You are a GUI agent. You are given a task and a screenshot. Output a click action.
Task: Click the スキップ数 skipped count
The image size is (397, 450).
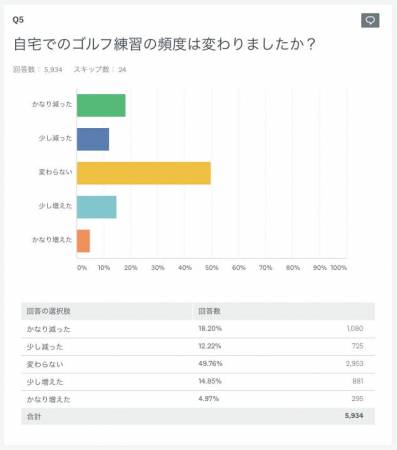100,69
